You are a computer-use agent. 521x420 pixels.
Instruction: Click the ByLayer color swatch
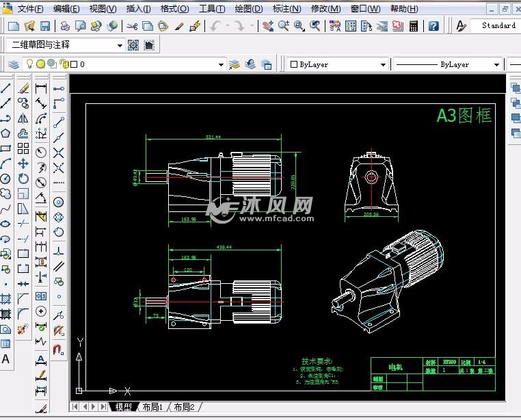(x=294, y=64)
